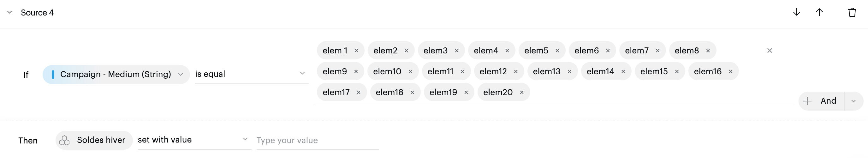Remove the elem12 tag
Screen dimensions: 868x158
[x=515, y=71]
